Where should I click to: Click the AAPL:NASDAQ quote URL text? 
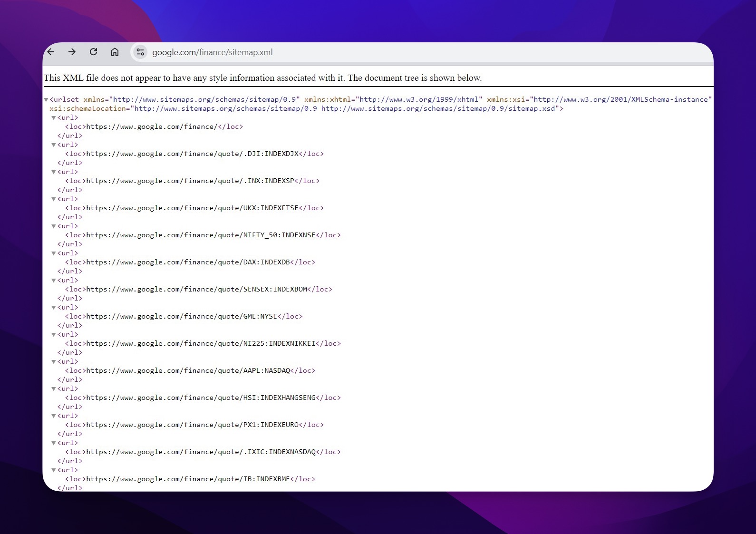tap(188, 370)
